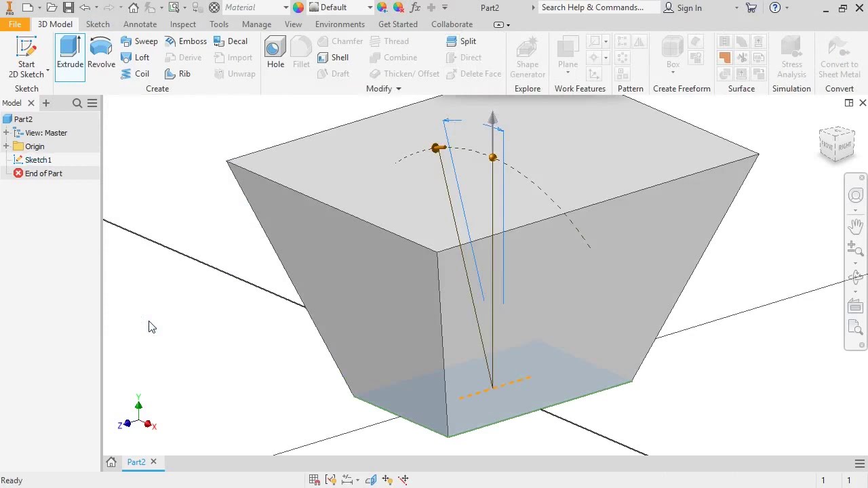Image resolution: width=868 pixels, height=488 pixels.
Task: Search the model browser
Action: pos(77,103)
